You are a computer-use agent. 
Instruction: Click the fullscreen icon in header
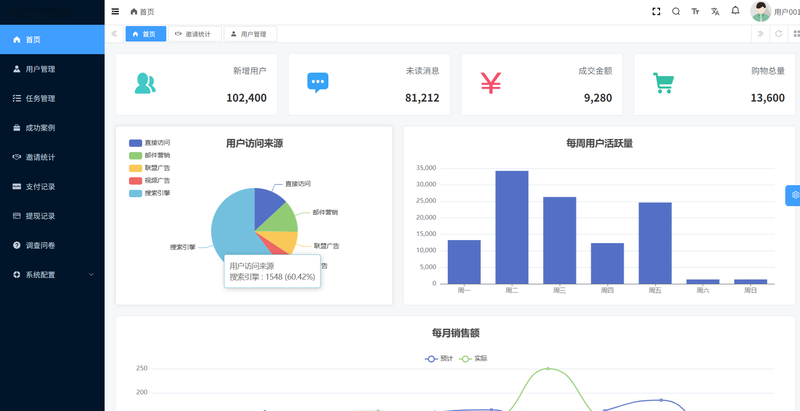tap(656, 11)
